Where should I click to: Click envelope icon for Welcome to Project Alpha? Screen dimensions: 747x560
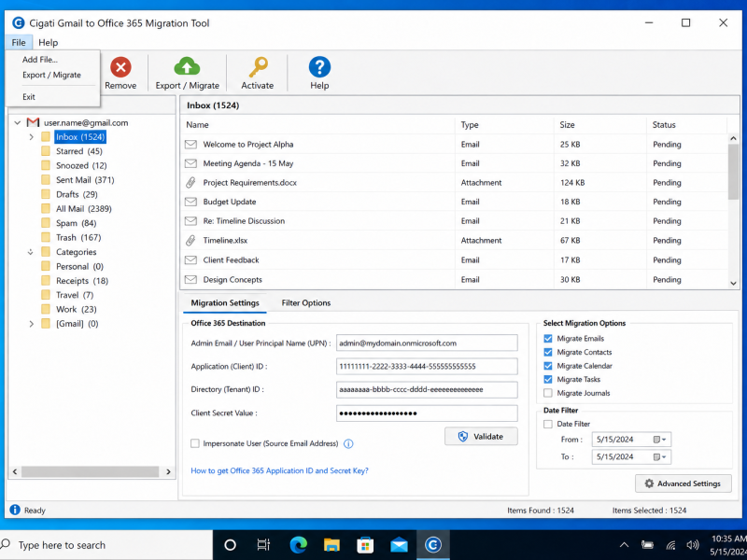click(x=190, y=144)
